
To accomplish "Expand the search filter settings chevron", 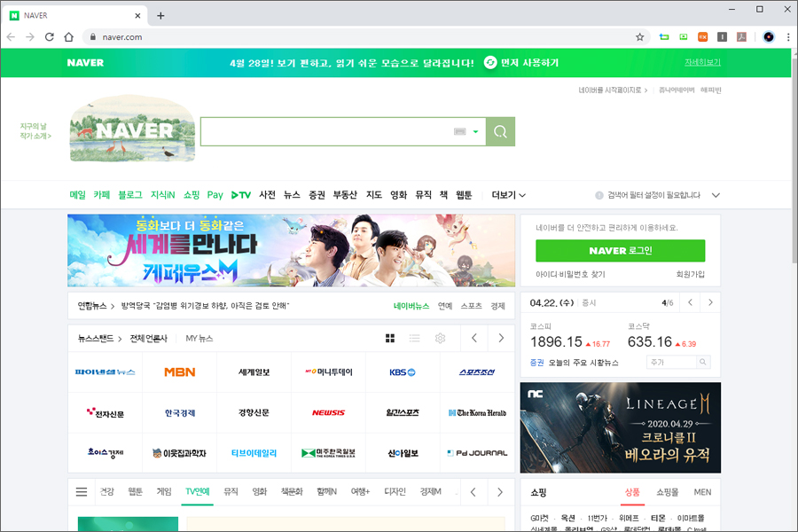I will pos(716,195).
